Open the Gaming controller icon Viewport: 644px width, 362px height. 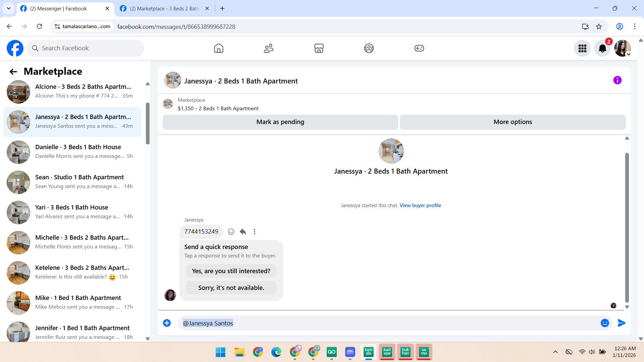(x=419, y=48)
